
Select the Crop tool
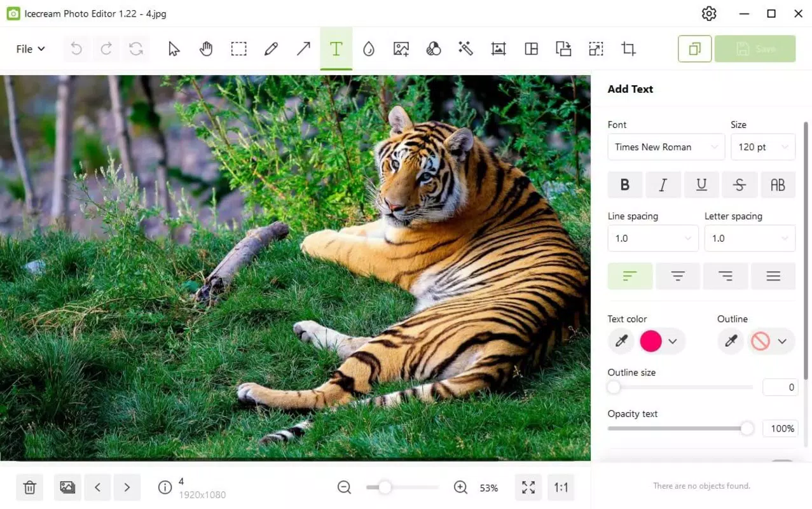click(x=628, y=49)
